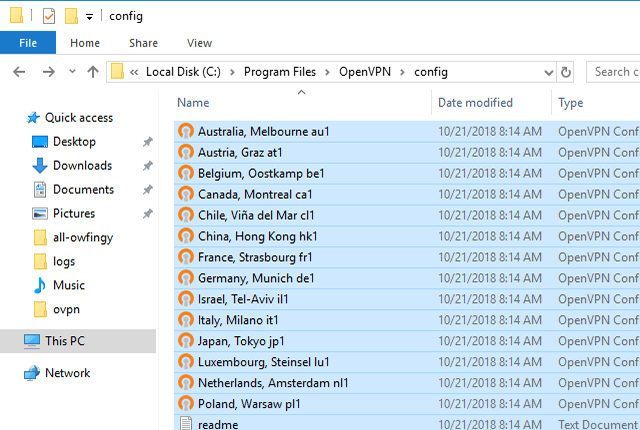Image resolution: width=640 pixels, height=430 pixels.
Task: Click the Chile, Viña del Mar cl1 icon
Action: pyautogui.click(x=186, y=215)
